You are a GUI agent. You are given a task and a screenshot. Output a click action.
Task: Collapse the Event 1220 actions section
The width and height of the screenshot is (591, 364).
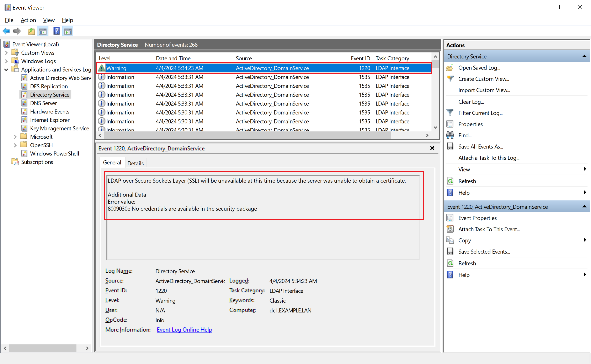tap(584, 206)
